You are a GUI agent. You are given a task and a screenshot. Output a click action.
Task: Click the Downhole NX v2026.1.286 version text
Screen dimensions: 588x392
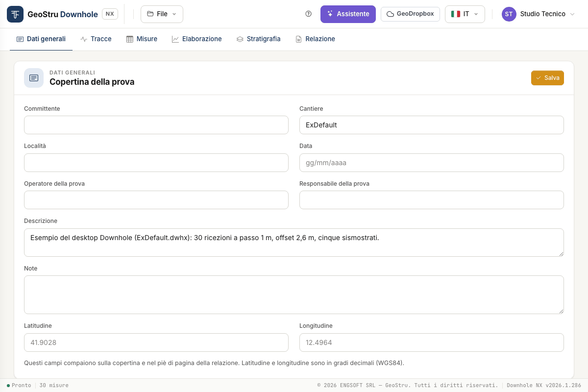click(x=544, y=386)
